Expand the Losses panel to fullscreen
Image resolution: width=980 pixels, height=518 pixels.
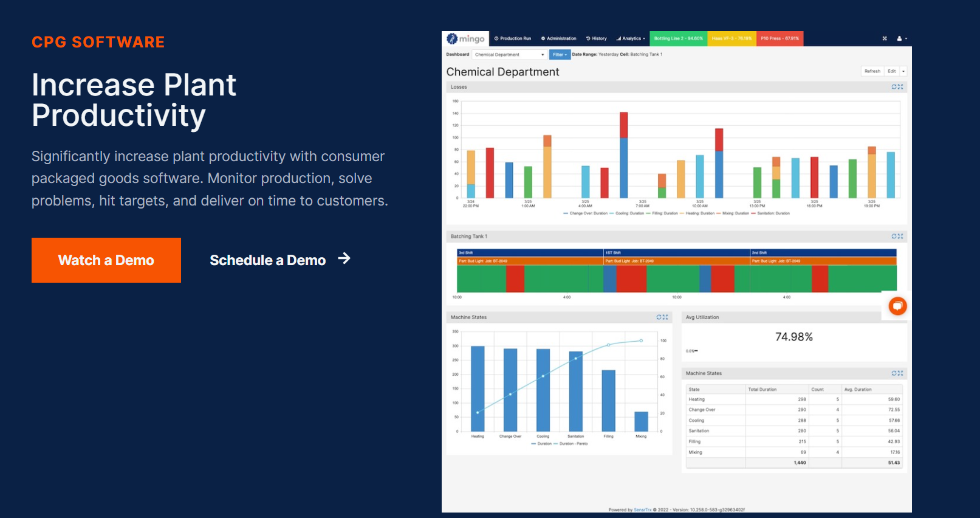tap(901, 87)
